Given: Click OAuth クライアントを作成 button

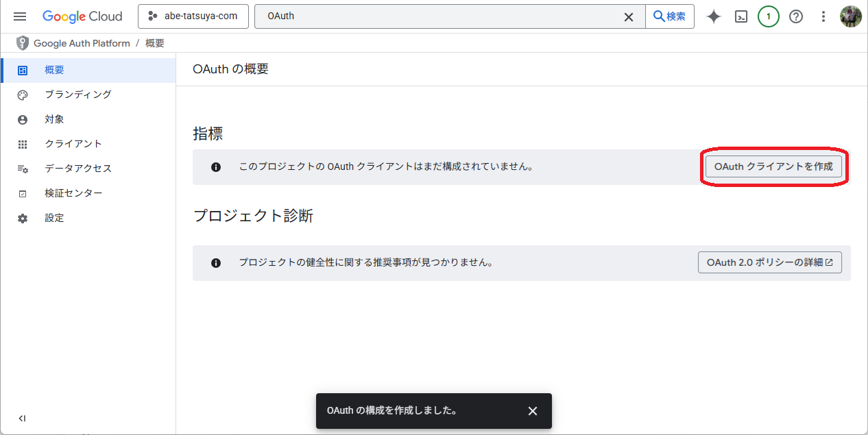Looking at the screenshot, I should click(773, 166).
